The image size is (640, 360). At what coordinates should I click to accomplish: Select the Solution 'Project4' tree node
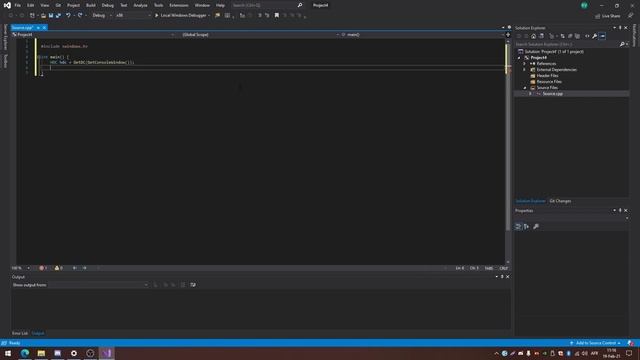[554, 52]
